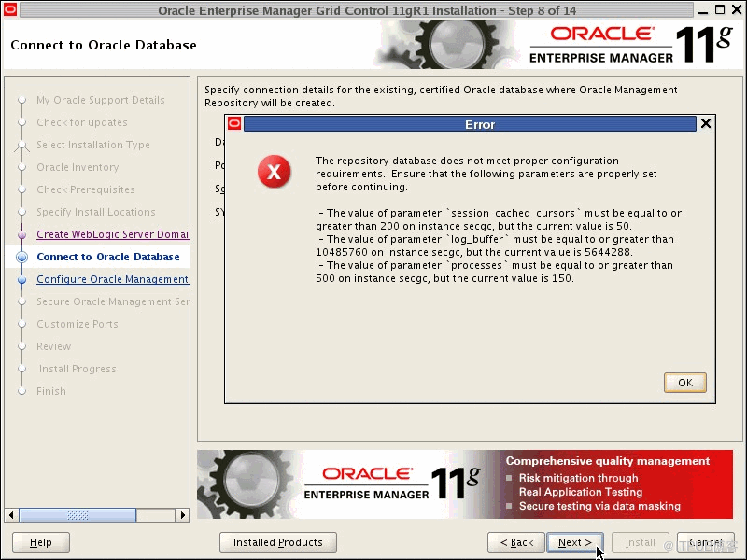Screen dimensions: 747x560
Task: Minimize the installer window
Action: 703,10
